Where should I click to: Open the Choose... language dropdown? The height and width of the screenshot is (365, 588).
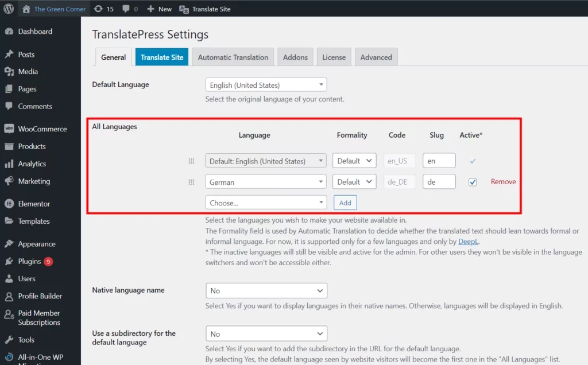tap(266, 203)
